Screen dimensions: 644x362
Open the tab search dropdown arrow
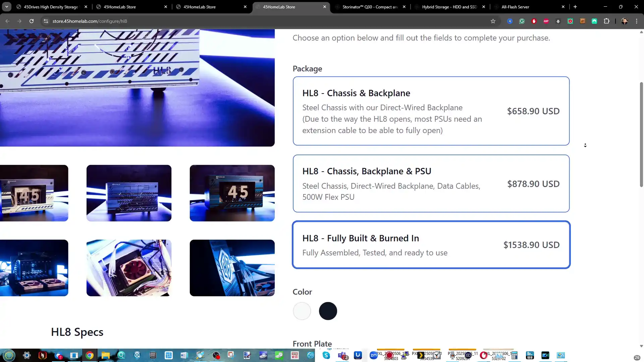point(7,7)
